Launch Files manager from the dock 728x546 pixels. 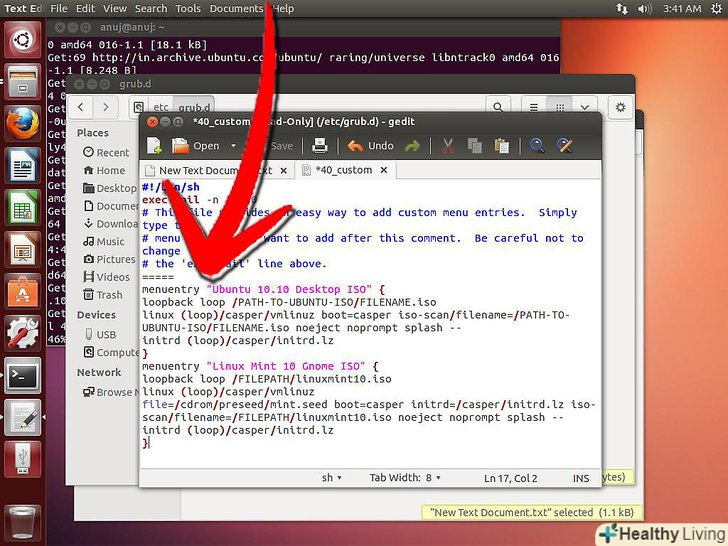23,82
